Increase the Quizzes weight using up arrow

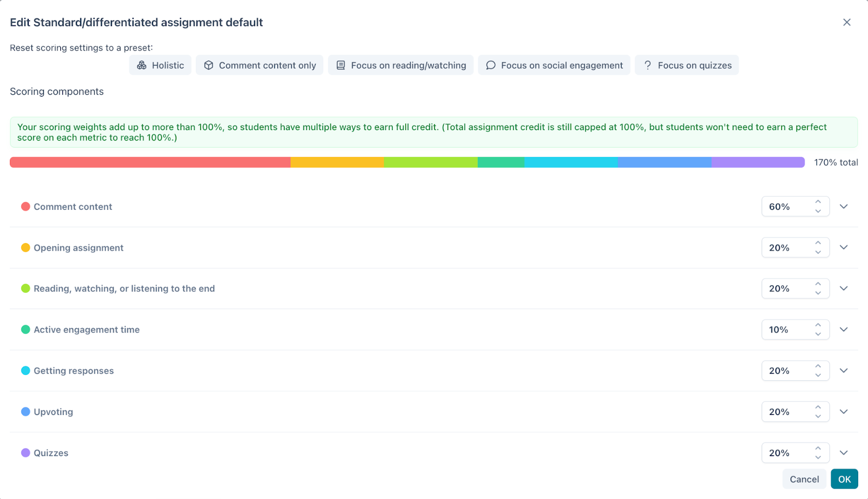(818, 448)
